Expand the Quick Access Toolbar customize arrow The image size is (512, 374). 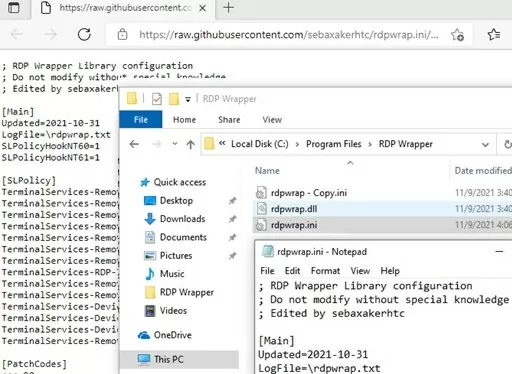[188, 99]
